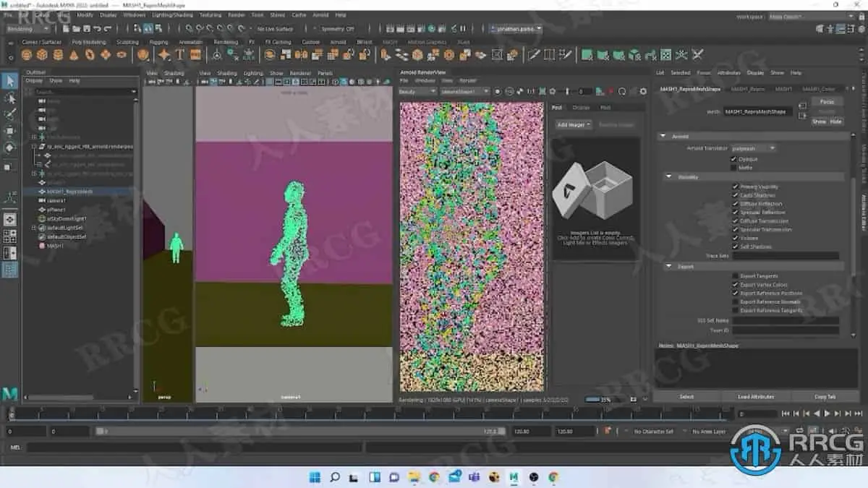Enable Export Tangents checkbox
This screenshot has width=868, height=488.
(x=735, y=276)
